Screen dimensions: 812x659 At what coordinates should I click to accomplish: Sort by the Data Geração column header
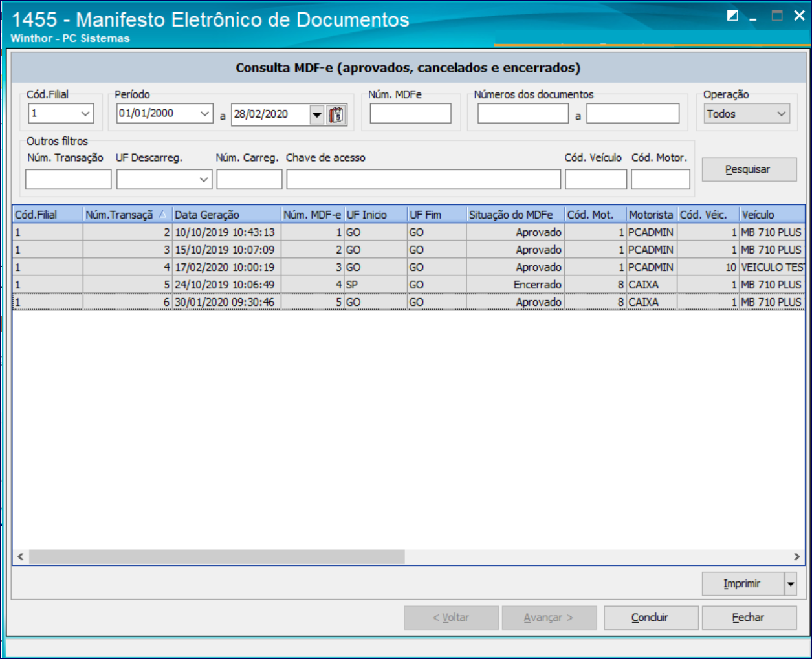(x=227, y=215)
